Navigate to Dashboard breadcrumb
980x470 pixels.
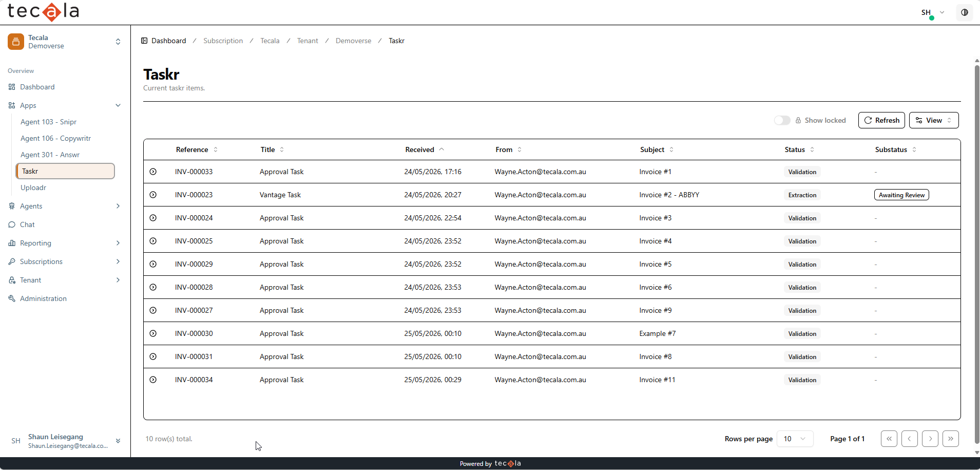(x=168, y=41)
